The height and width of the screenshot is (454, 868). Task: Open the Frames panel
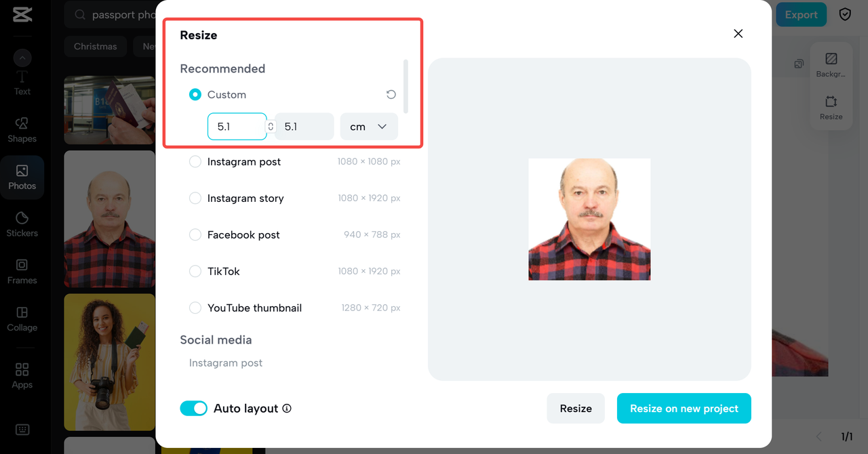(x=22, y=271)
